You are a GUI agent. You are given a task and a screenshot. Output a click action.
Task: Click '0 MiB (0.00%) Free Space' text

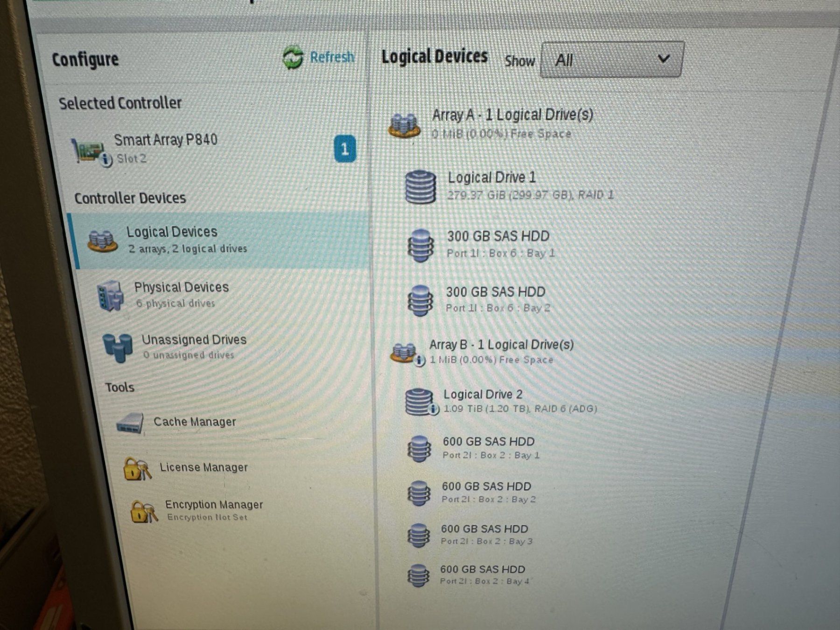tap(501, 134)
